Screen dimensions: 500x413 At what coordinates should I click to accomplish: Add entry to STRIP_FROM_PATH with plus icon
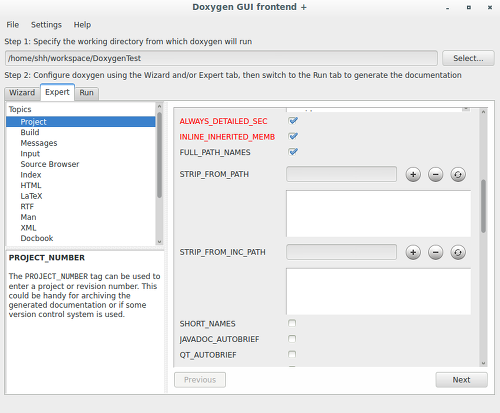[x=413, y=174]
